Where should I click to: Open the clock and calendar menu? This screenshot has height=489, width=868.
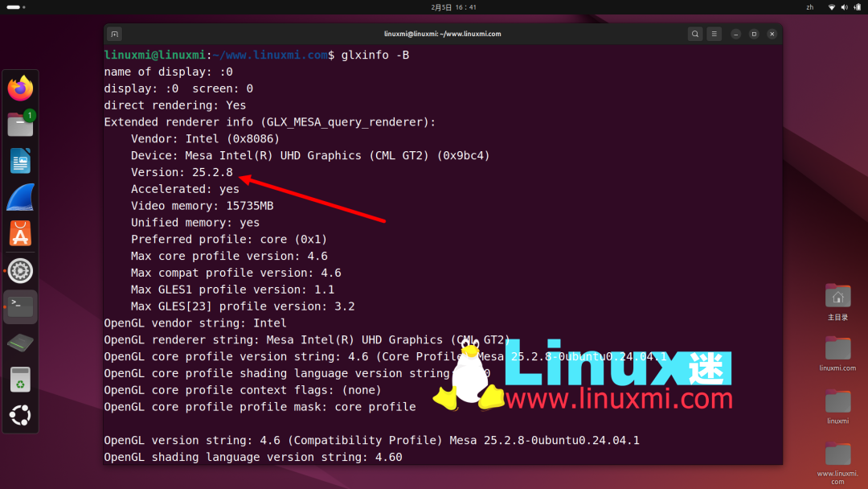(453, 7)
